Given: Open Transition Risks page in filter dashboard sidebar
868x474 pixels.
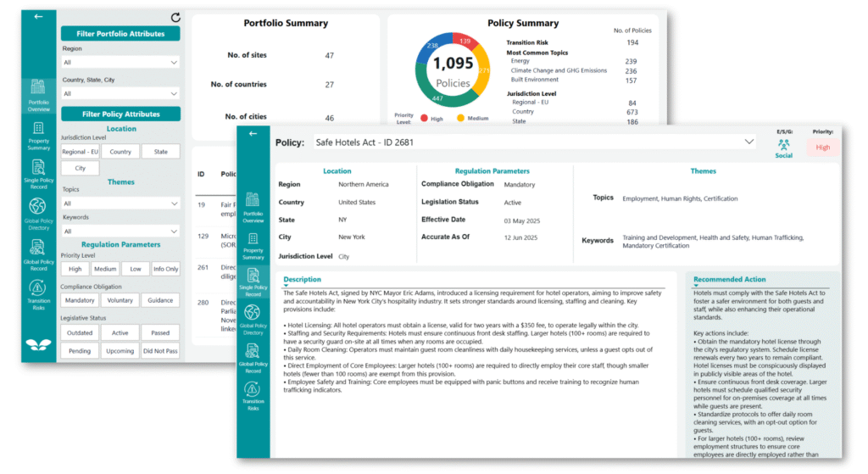Looking at the screenshot, I should click(37, 291).
